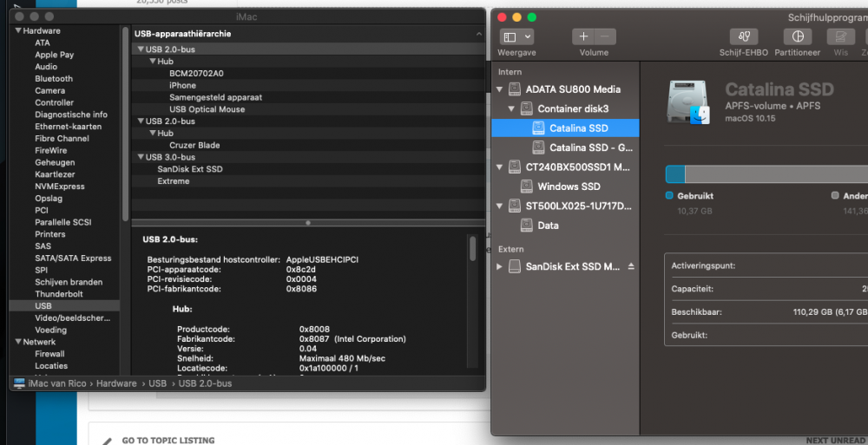Click the SanDisk Ext SSD disk icon
The image size is (868, 445).
coord(515,266)
